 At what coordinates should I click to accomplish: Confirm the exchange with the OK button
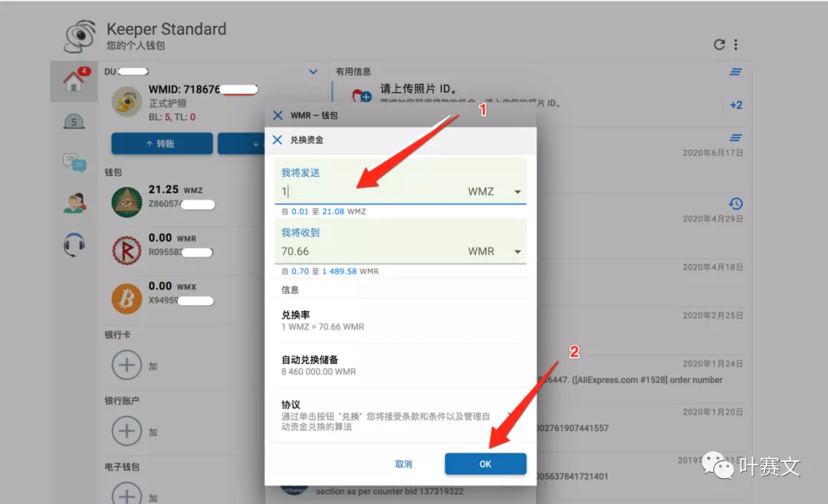[x=485, y=463]
